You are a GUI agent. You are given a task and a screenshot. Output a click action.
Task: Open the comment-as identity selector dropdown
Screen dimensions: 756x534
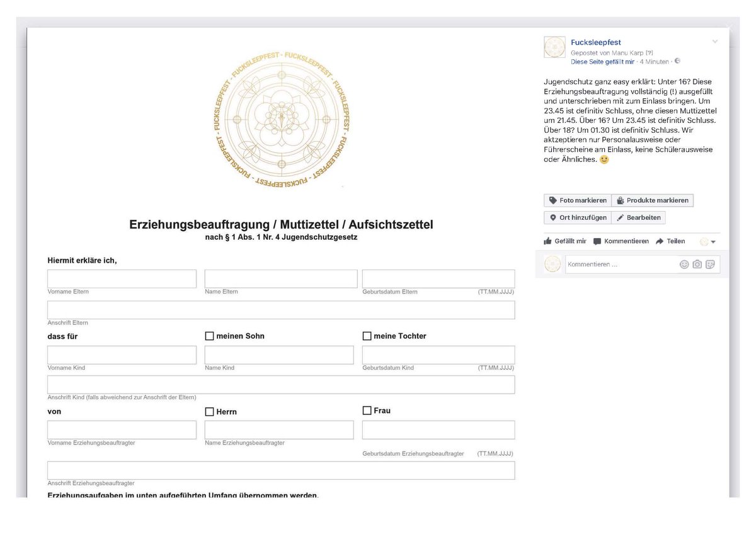708,242
